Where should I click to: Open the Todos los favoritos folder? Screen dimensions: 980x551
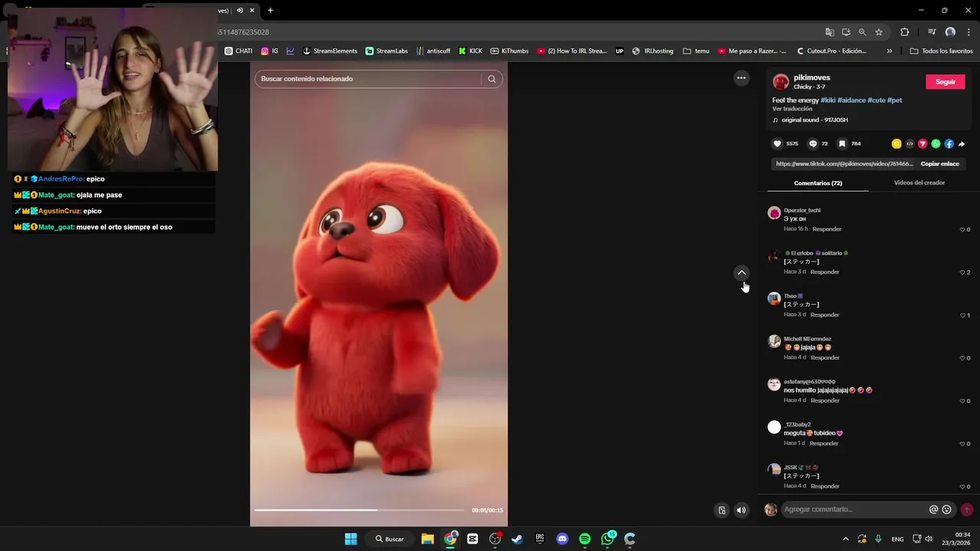pyautogui.click(x=941, y=51)
